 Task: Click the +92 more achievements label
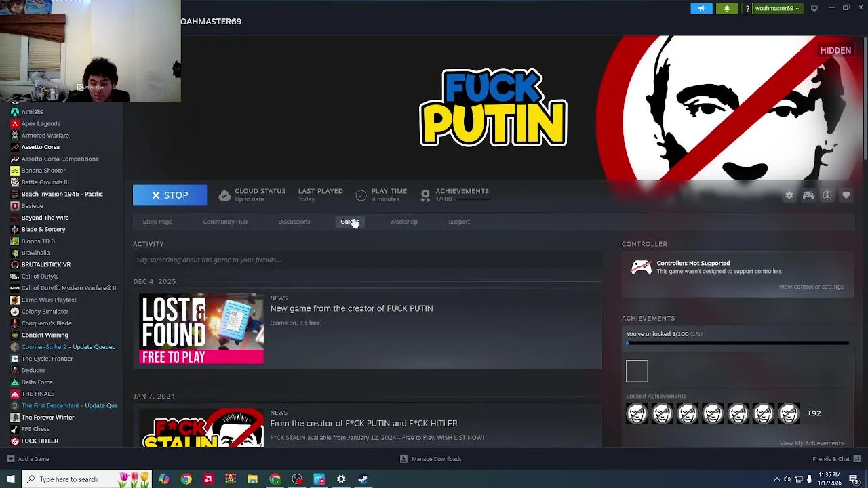[814, 413]
